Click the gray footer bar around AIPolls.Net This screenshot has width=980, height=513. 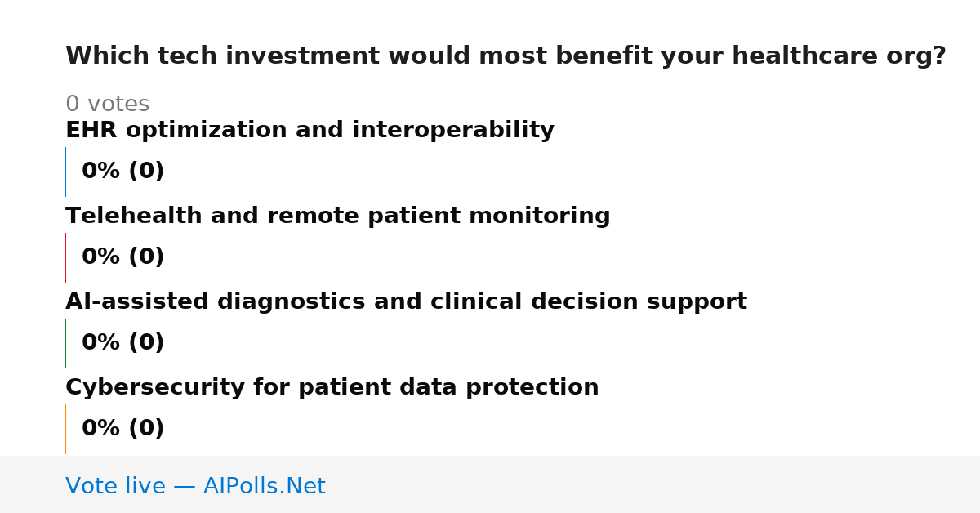point(490,484)
